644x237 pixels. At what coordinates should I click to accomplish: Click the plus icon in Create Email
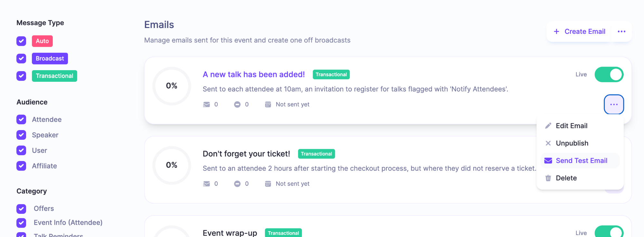556,32
